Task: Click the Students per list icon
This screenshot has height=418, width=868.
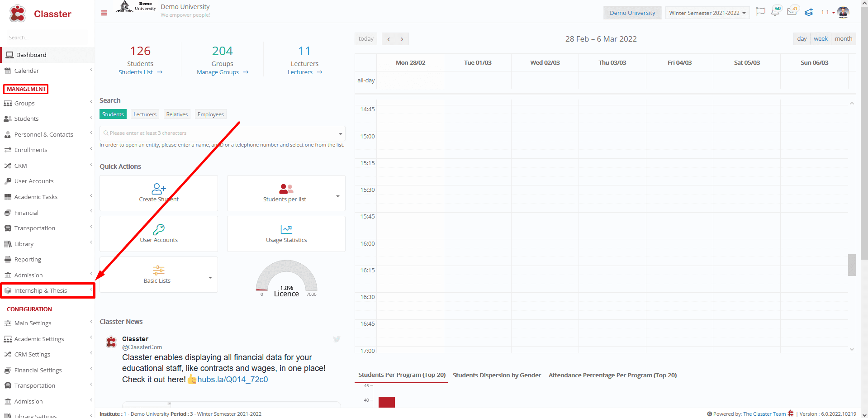Action: tap(286, 189)
